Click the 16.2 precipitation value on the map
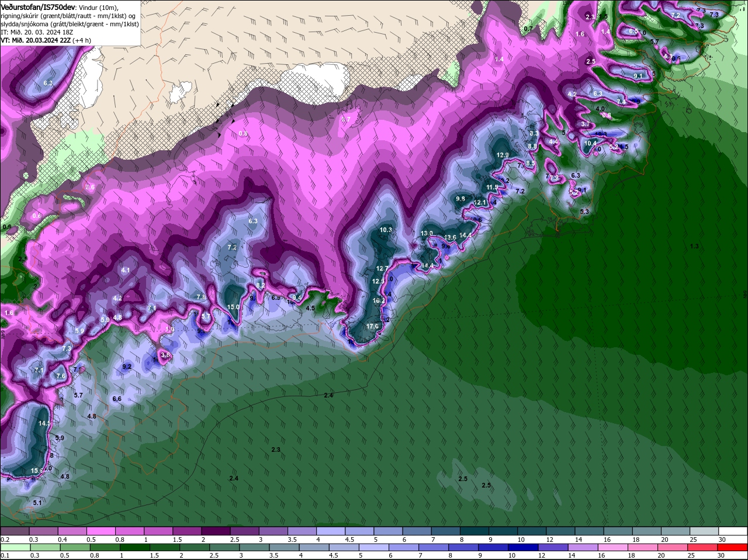Image resolution: width=748 pixels, height=560 pixels. click(x=379, y=300)
